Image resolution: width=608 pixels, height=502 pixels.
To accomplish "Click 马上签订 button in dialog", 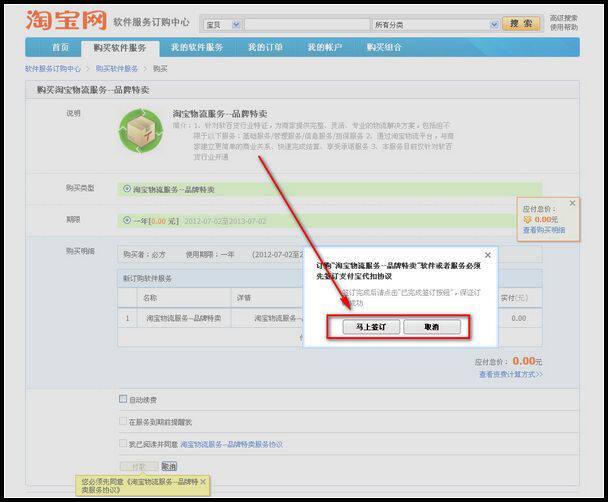I will [371, 327].
